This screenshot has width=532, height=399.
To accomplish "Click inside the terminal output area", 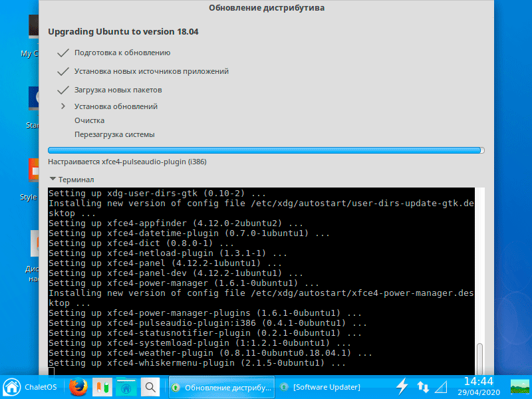I will pyautogui.click(x=259, y=279).
